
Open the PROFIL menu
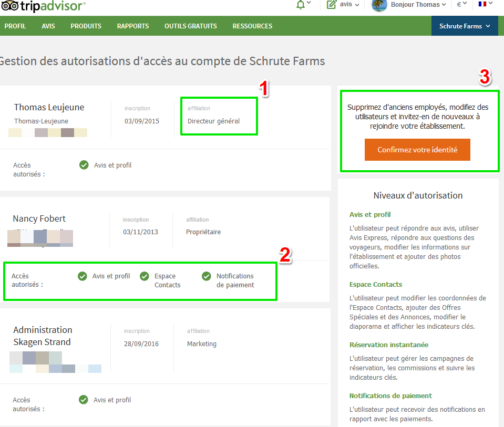pyautogui.click(x=15, y=26)
